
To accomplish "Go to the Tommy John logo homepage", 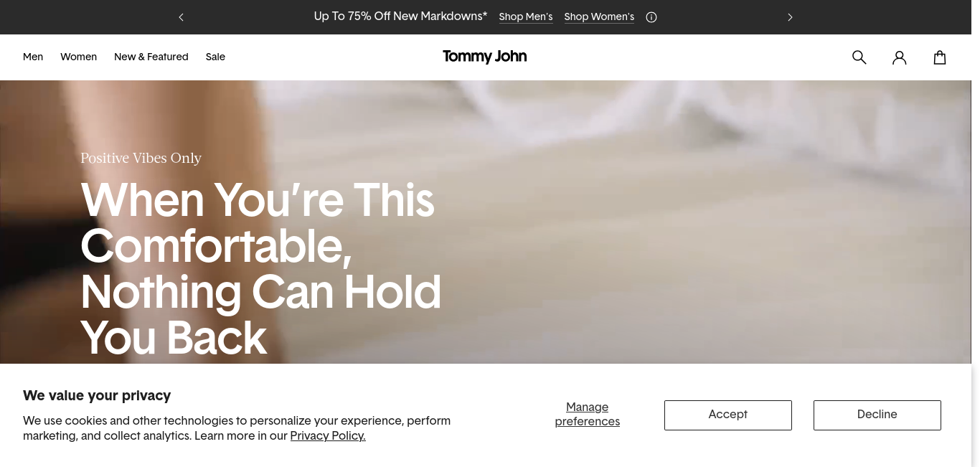I will click(x=485, y=57).
